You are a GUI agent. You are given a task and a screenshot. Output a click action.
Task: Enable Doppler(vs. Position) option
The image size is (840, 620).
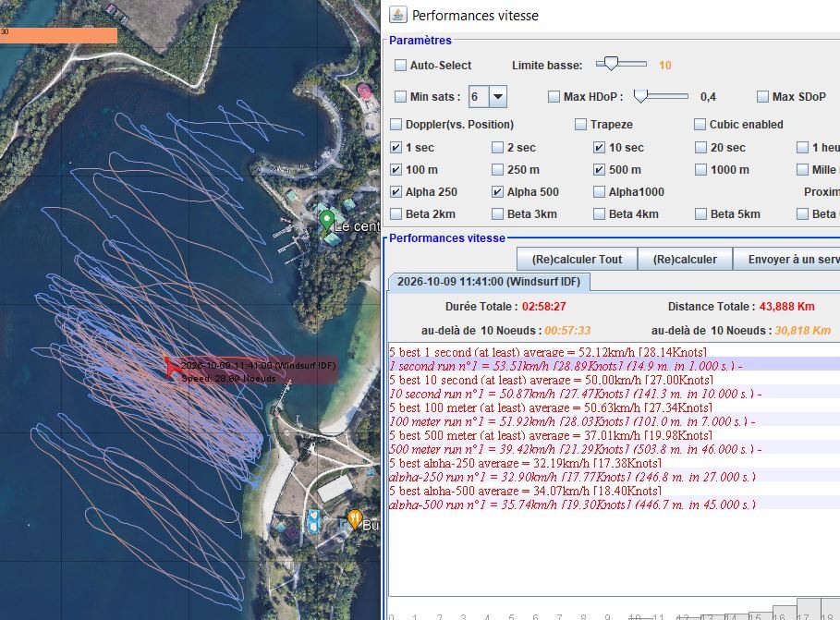pyautogui.click(x=396, y=125)
